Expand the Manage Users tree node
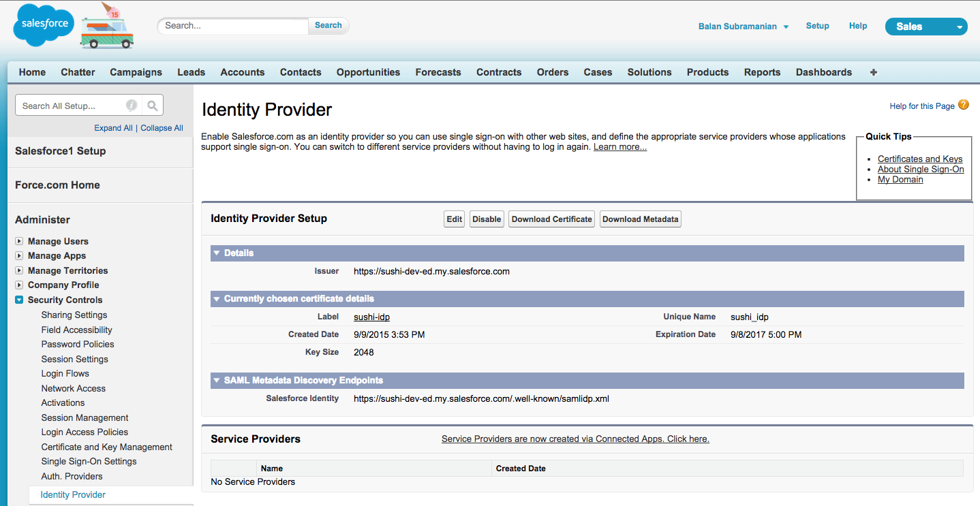Image resolution: width=980 pixels, height=506 pixels. [20, 241]
